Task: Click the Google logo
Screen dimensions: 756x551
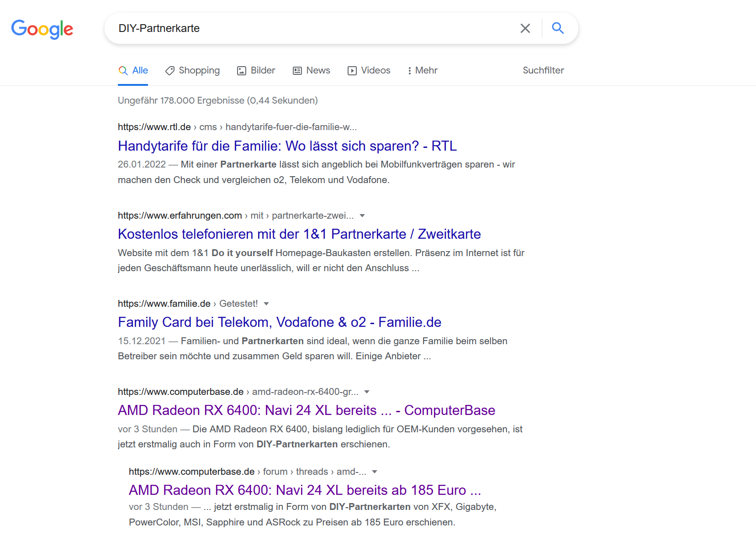Action: click(x=42, y=29)
